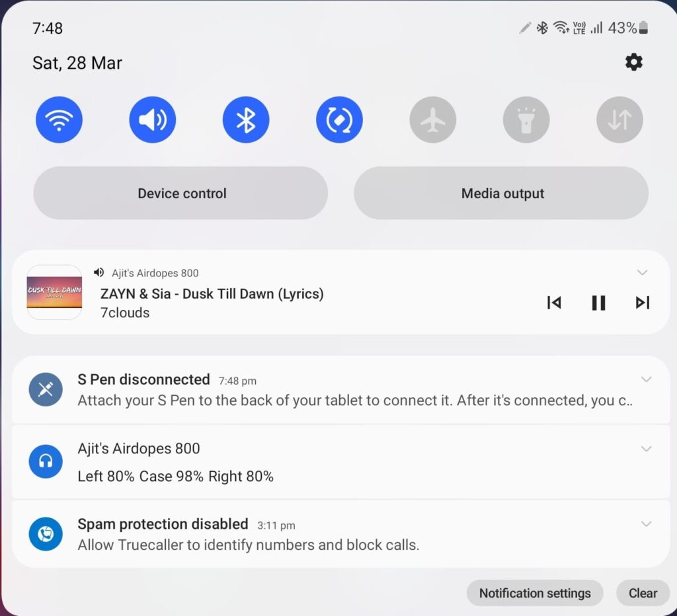Expand the S Pen disconnected notification

click(x=646, y=379)
